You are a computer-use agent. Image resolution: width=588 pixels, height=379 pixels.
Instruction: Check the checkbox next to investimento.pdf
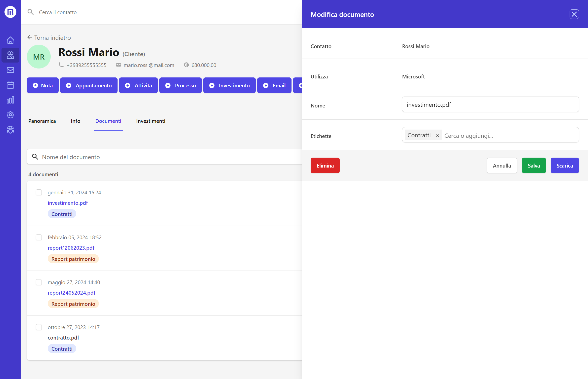pyautogui.click(x=39, y=192)
